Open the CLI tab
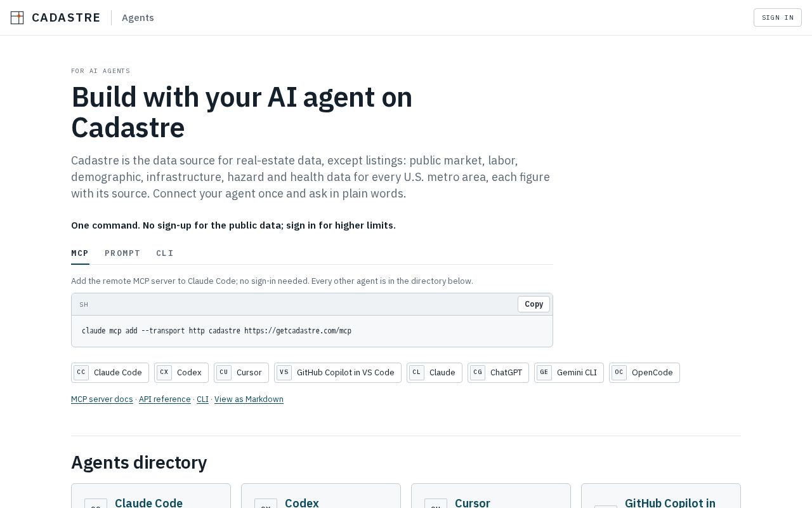The image size is (812, 508). pos(165,253)
